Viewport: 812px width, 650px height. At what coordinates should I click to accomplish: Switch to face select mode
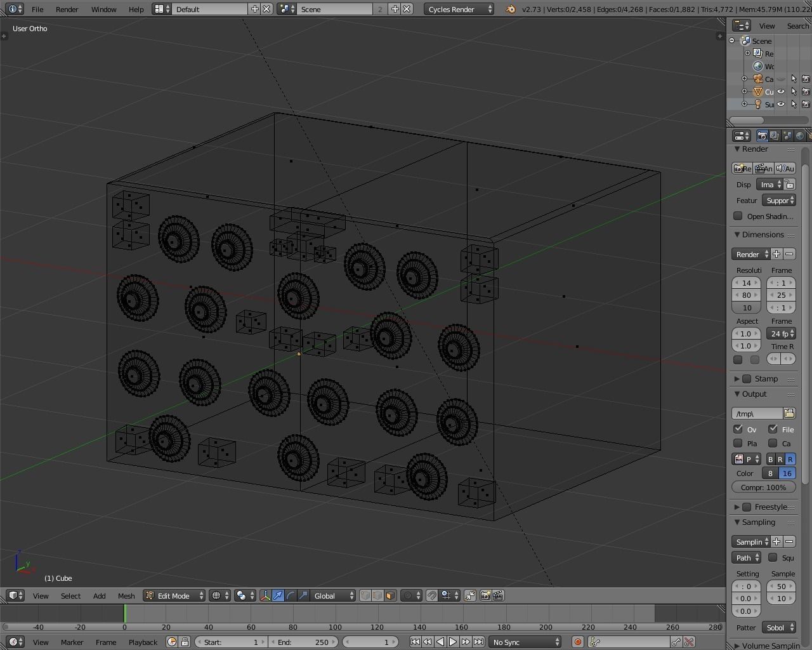(x=391, y=595)
